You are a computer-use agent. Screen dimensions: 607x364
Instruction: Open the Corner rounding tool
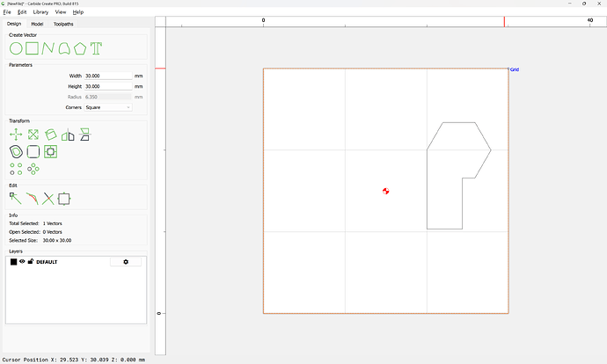pyautogui.click(x=33, y=151)
